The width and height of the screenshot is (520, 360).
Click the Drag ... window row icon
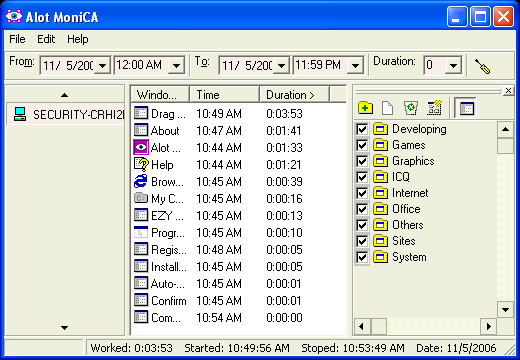coord(141,113)
